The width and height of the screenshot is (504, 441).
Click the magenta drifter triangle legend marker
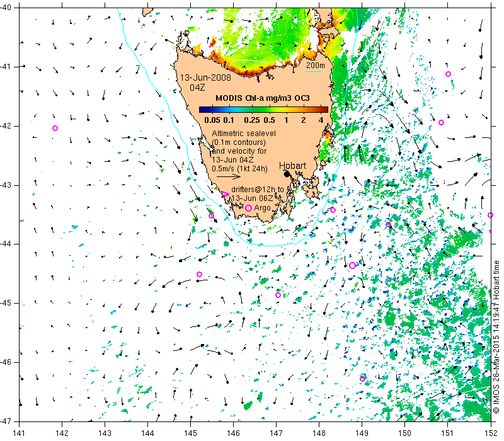225,195
